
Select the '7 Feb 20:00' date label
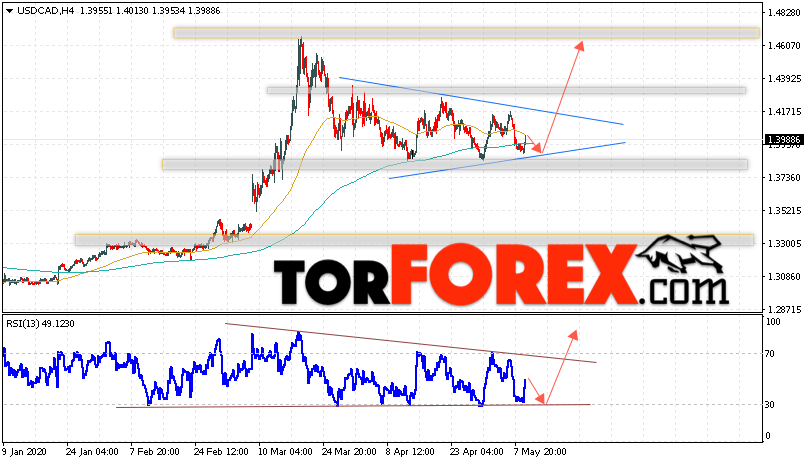pos(155,452)
